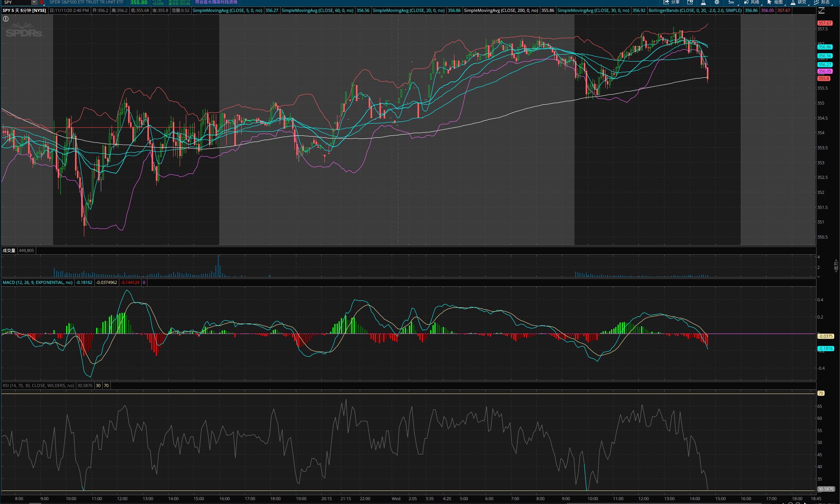The width and height of the screenshot is (840, 504).
Task: Click RSI value 30.5876 in the RSI header
Action: [85, 386]
